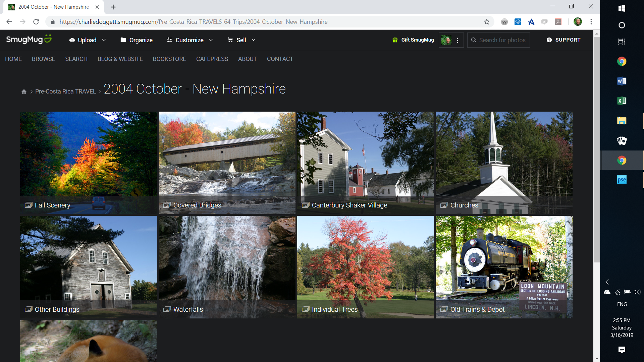Open Canterbury Shaker Village gallery
This screenshot has height=362, width=644.
click(x=366, y=163)
